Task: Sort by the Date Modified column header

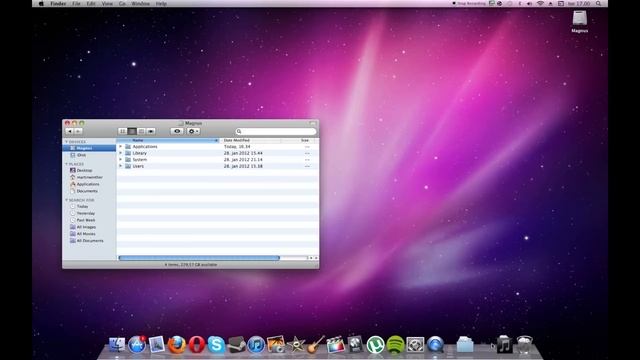Action: tap(250, 140)
